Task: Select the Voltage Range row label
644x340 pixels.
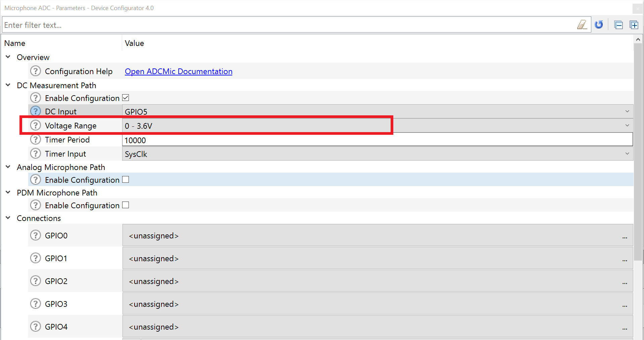Action: pos(70,126)
